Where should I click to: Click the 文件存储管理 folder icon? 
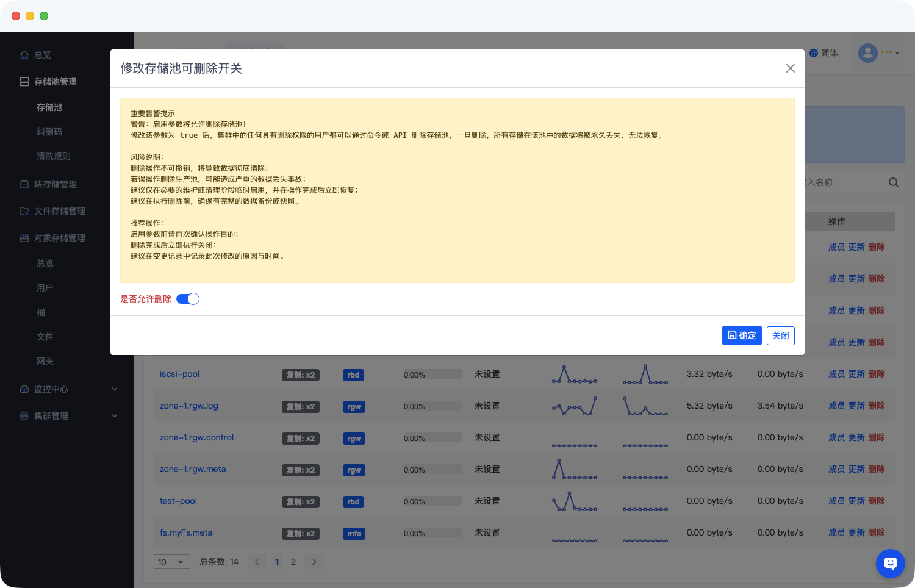(x=24, y=211)
